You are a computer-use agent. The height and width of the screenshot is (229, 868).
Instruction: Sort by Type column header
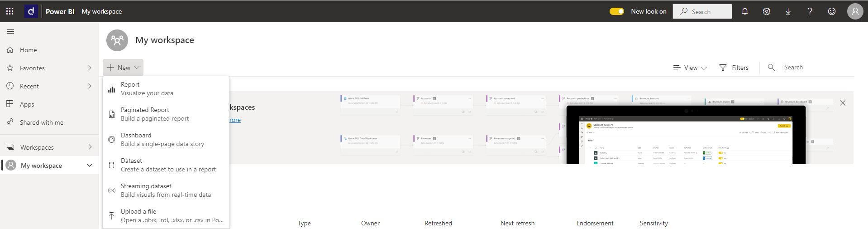(304, 223)
